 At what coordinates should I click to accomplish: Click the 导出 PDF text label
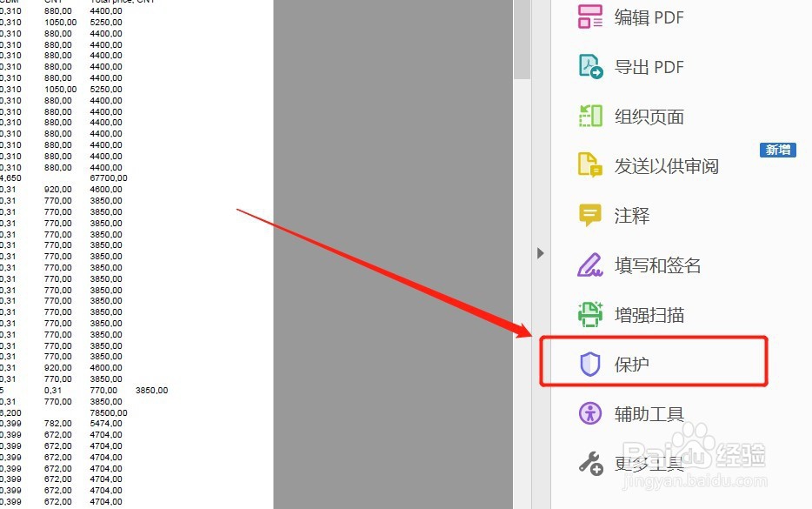pyautogui.click(x=651, y=66)
